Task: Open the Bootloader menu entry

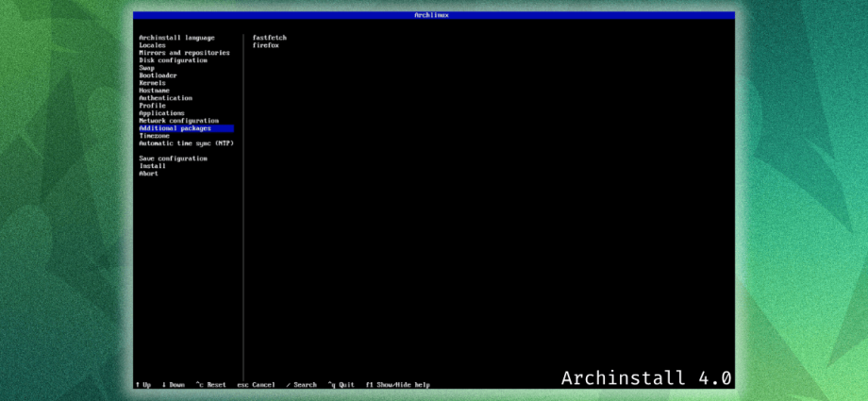Action: (x=158, y=75)
